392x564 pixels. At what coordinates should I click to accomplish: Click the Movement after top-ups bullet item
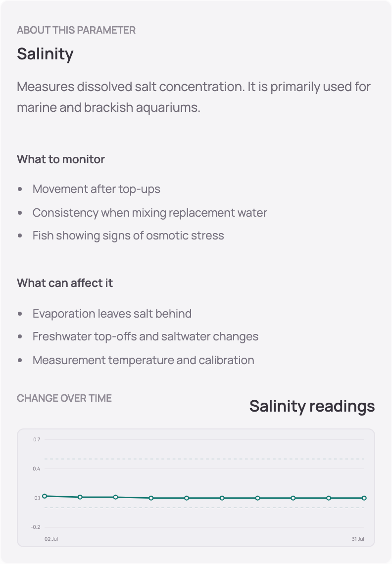(96, 189)
